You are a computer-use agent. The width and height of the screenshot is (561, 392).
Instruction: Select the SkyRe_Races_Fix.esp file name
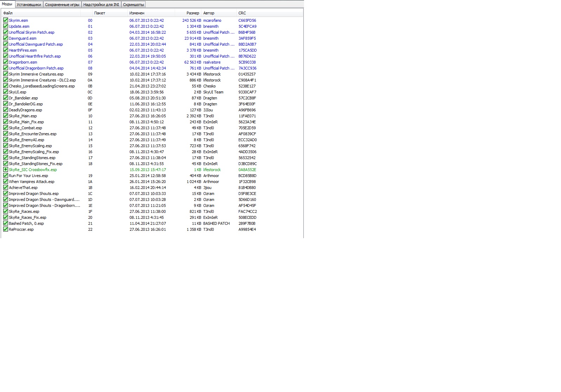point(27,217)
